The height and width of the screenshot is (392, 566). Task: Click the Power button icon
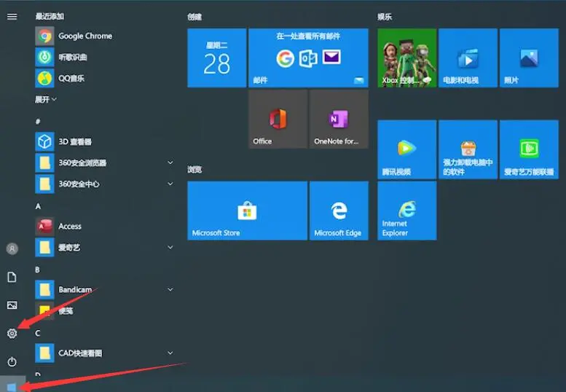pyautogui.click(x=12, y=361)
